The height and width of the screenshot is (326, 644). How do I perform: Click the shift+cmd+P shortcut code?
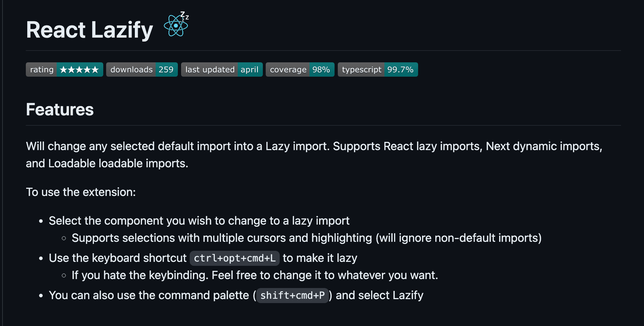click(x=292, y=296)
